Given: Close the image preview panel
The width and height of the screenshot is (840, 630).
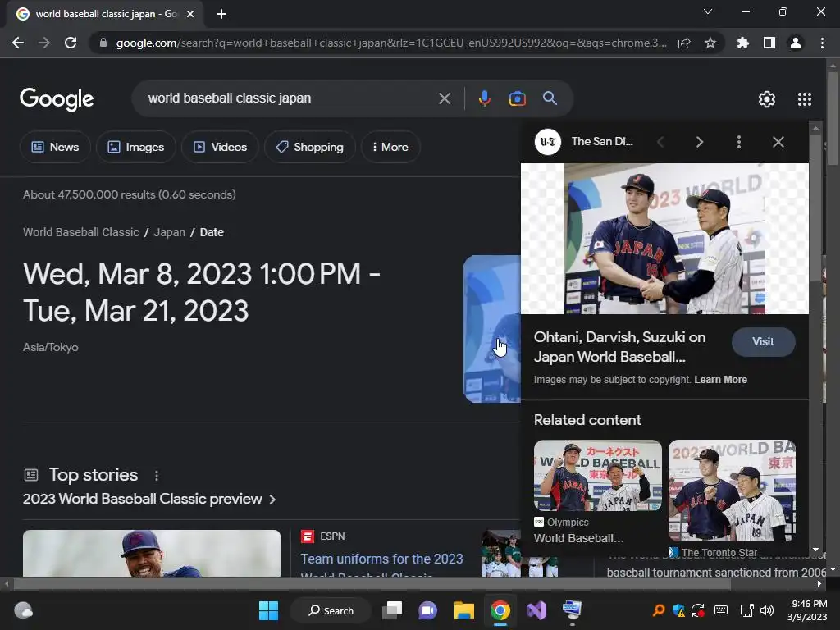Looking at the screenshot, I should point(778,142).
